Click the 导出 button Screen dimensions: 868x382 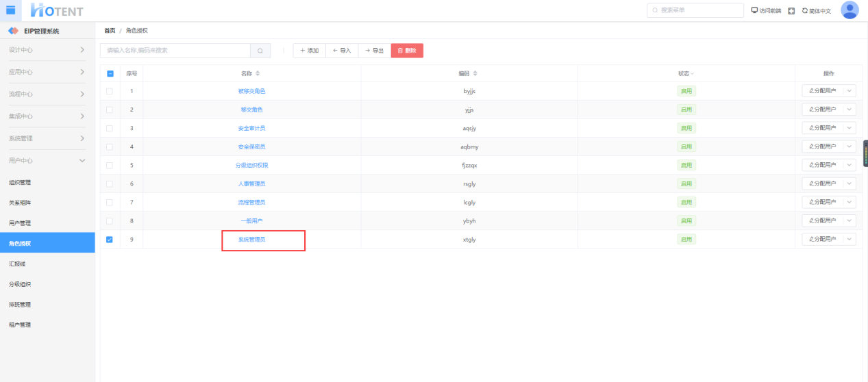pos(374,51)
